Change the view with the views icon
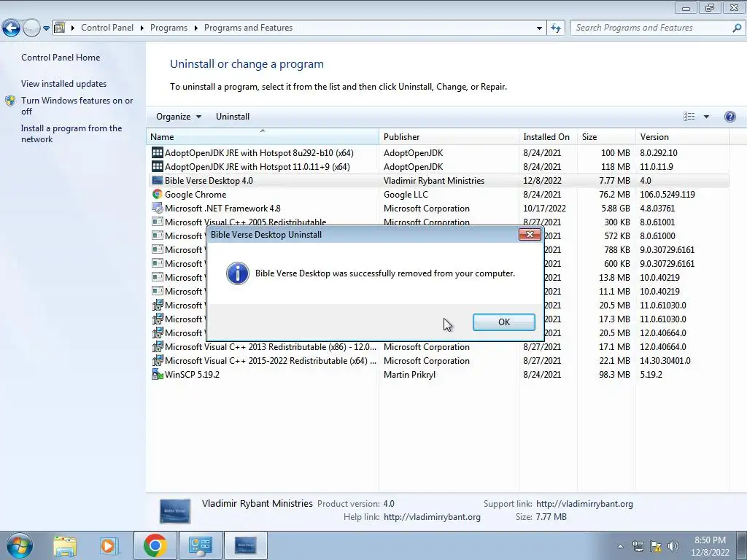The height and width of the screenshot is (560, 747). click(x=689, y=117)
